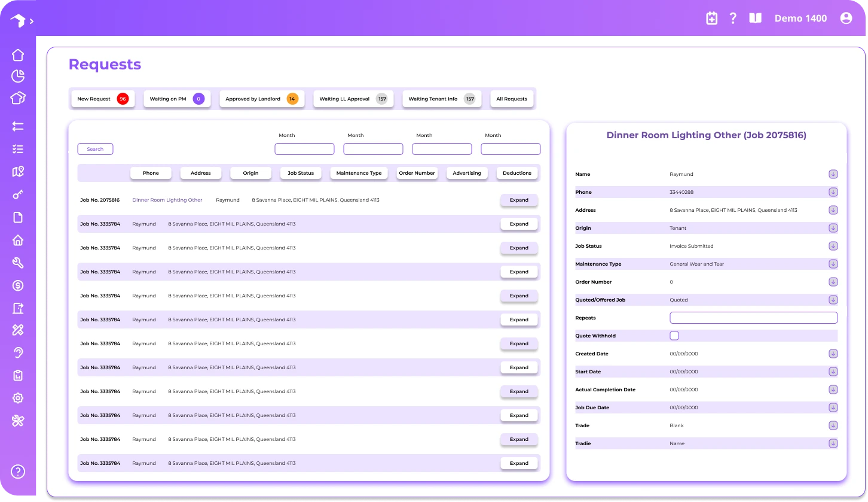Open the wrench maintenance icon in sidebar
Viewport: 868px width, 502px height.
(x=18, y=263)
